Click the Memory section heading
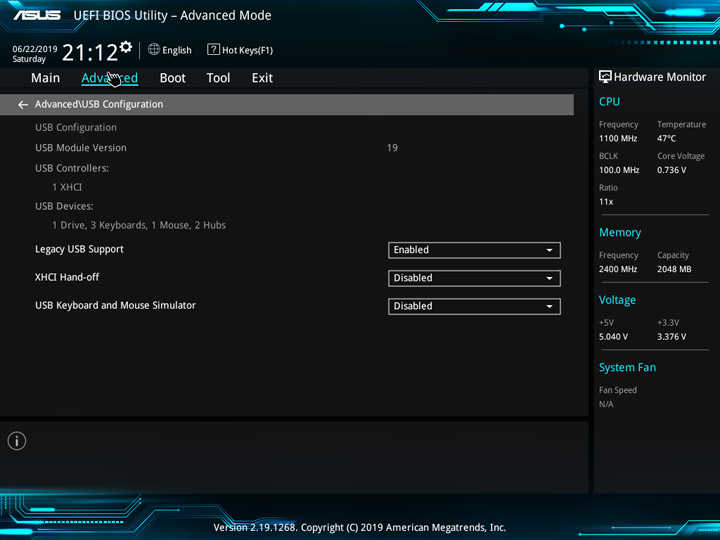Viewport: 720px width, 540px height. tap(620, 232)
